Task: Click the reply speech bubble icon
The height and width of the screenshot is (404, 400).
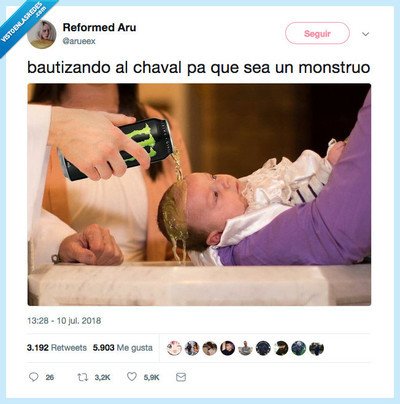Action: [x=33, y=377]
